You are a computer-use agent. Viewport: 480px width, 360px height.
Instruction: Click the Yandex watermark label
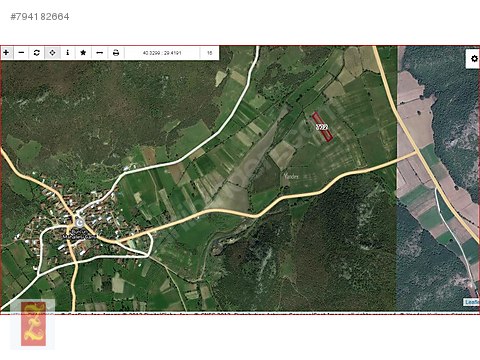coord(291,176)
